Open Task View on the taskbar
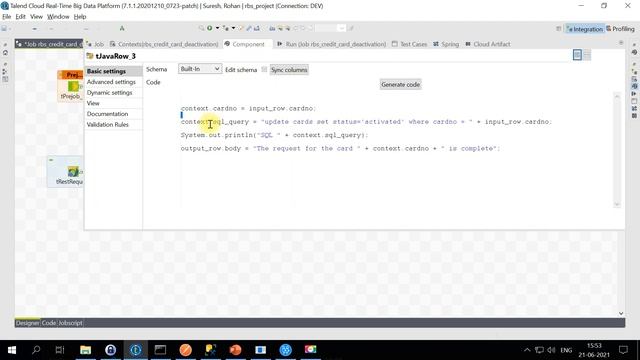The height and width of the screenshot is (360, 640). [60, 350]
